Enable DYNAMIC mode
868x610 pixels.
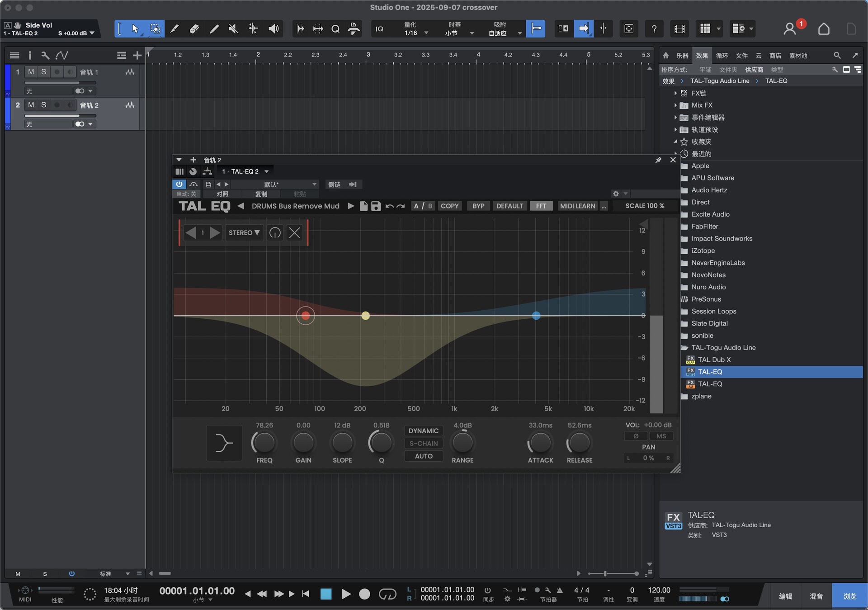click(x=424, y=431)
